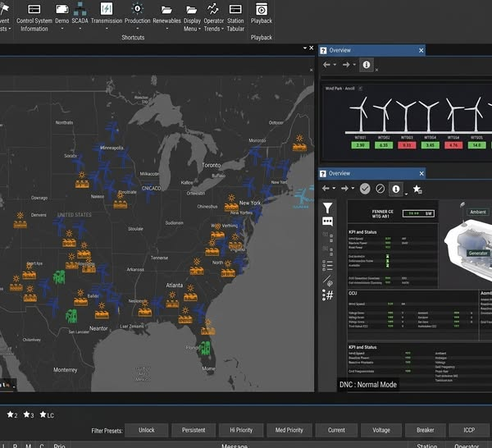The image size is (492, 448).
Task: Click the bulleted list sidebar icon
Action: pyautogui.click(x=327, y=266)
